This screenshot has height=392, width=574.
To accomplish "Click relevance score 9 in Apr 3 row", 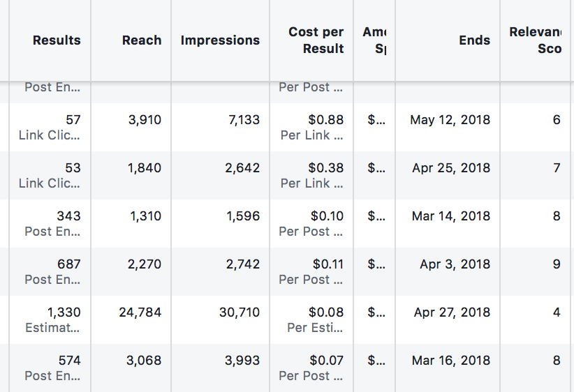I will click(x=557, y=264).
